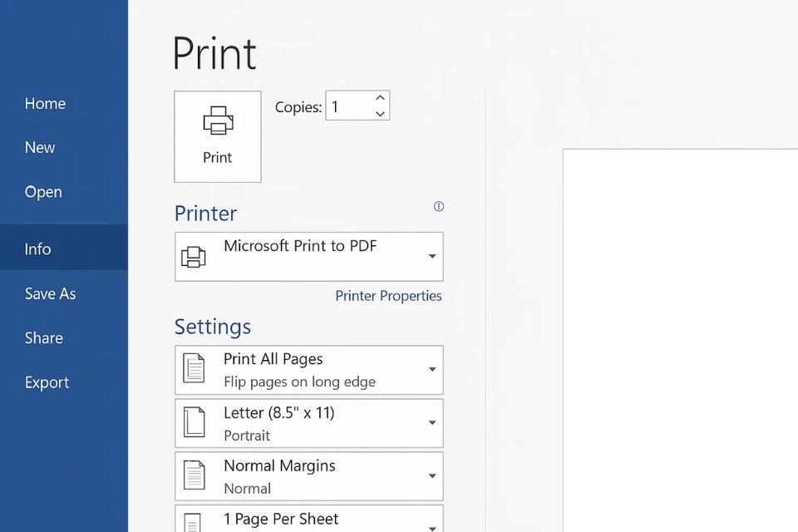Go to the Home section

45,103
